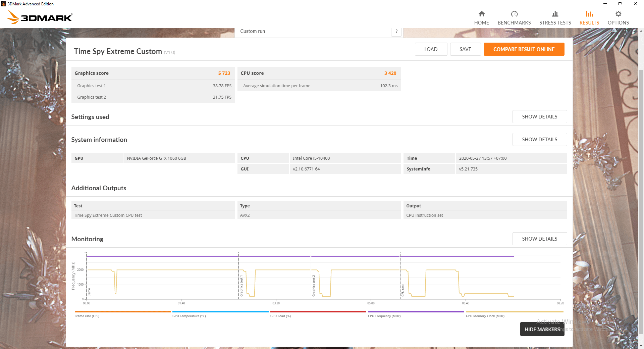
Task: Click HIDE MARKERS button
Action: (x=542, y=329)
